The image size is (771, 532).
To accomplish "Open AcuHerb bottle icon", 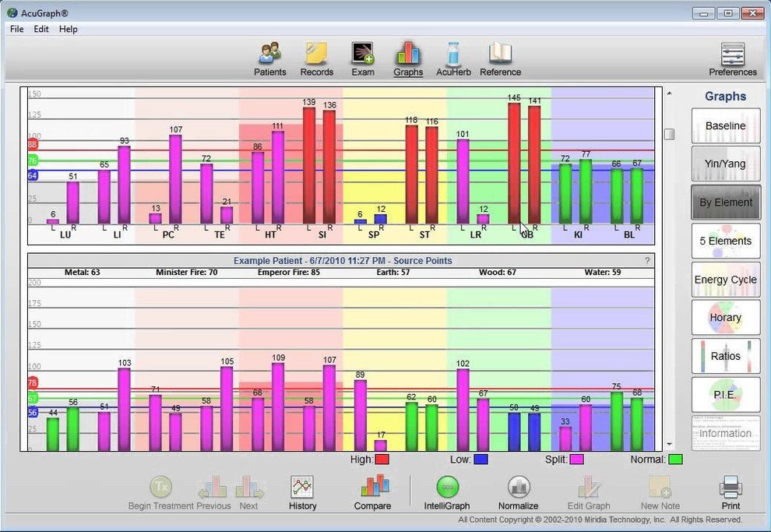I will pos(453,59).
